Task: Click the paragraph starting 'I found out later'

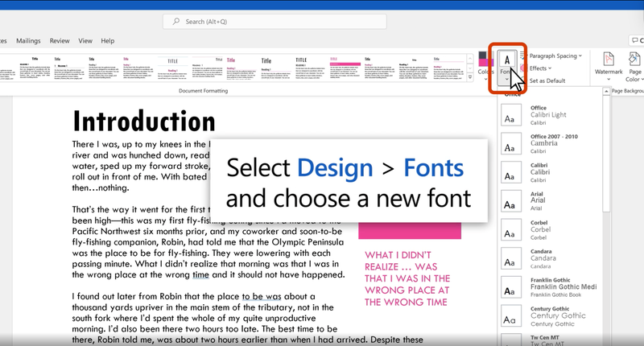Action: (x=246, y=318)
